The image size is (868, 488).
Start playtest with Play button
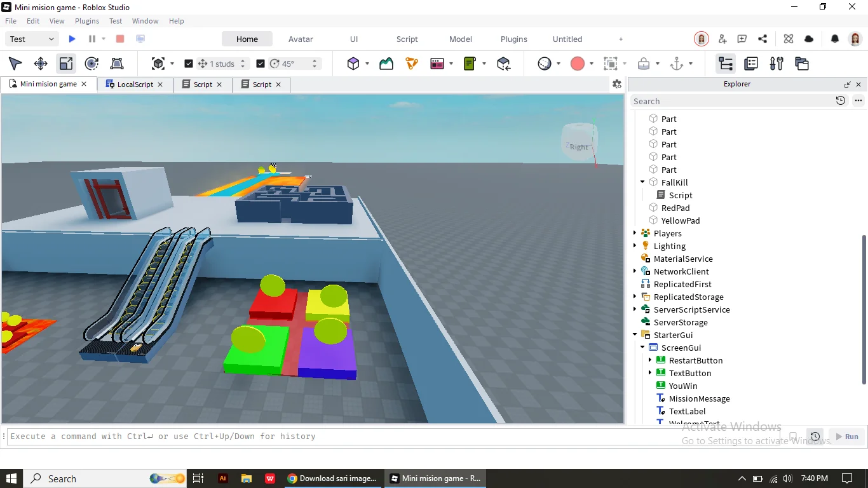point(72,39)
